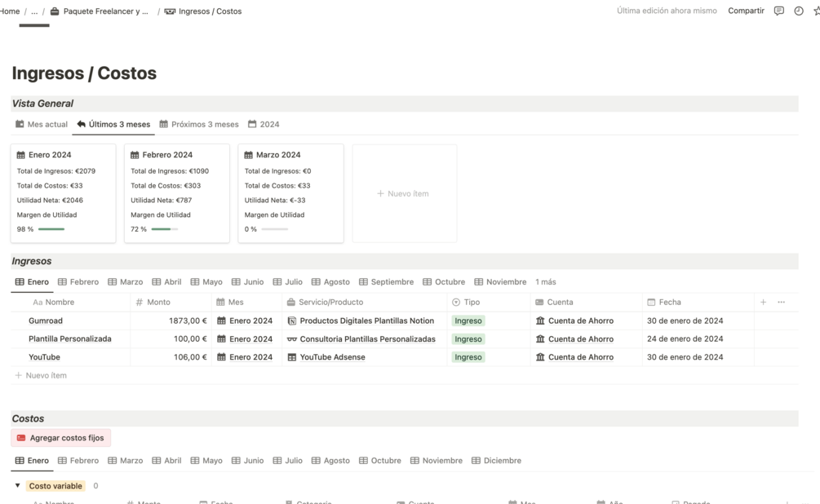This screenshot has width=820, height=504.
Task: Click the 106,00 € amount cell
Action: 171,357
